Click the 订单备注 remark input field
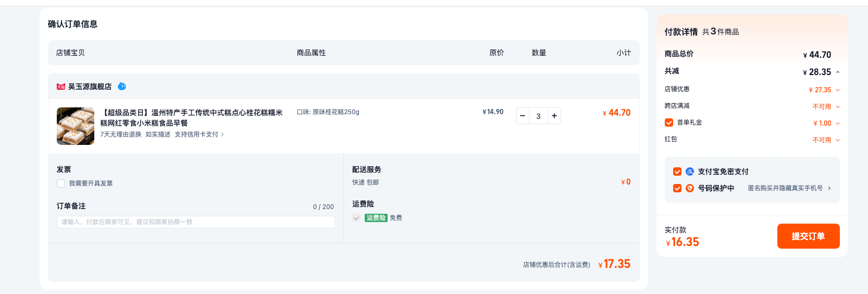Viewport: 868px width, 294px height. click(x=196, y=222)
